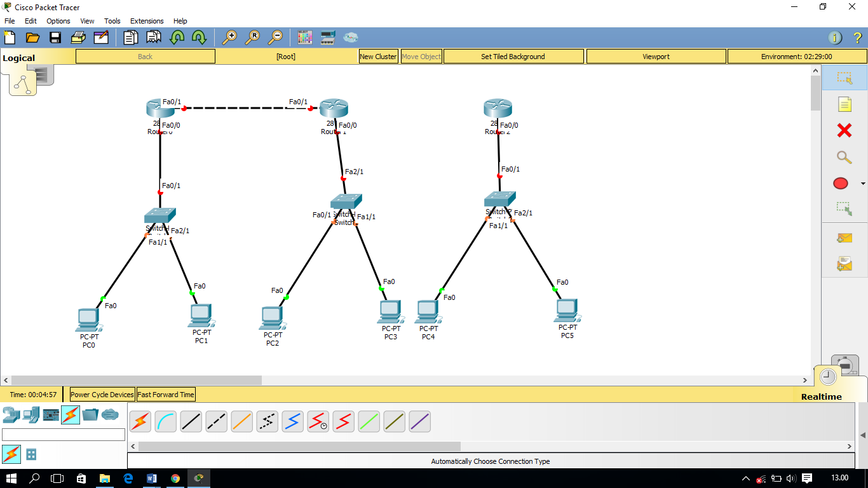Viewport: 868px width, 488px height.
Task: Select the Serial DCE connection
Action: [x=318, y=421]
